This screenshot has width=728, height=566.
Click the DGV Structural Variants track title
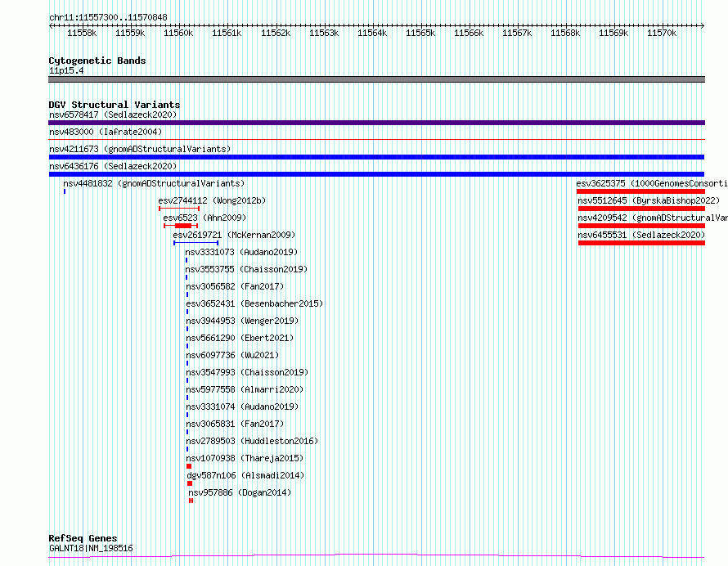(x=115, y=105)
